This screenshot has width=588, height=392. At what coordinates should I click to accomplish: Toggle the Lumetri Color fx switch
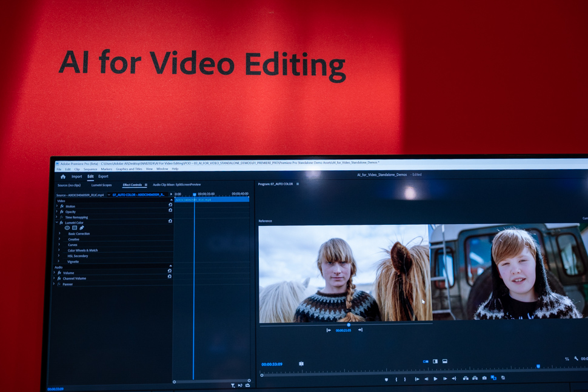(x=61, y=222)
